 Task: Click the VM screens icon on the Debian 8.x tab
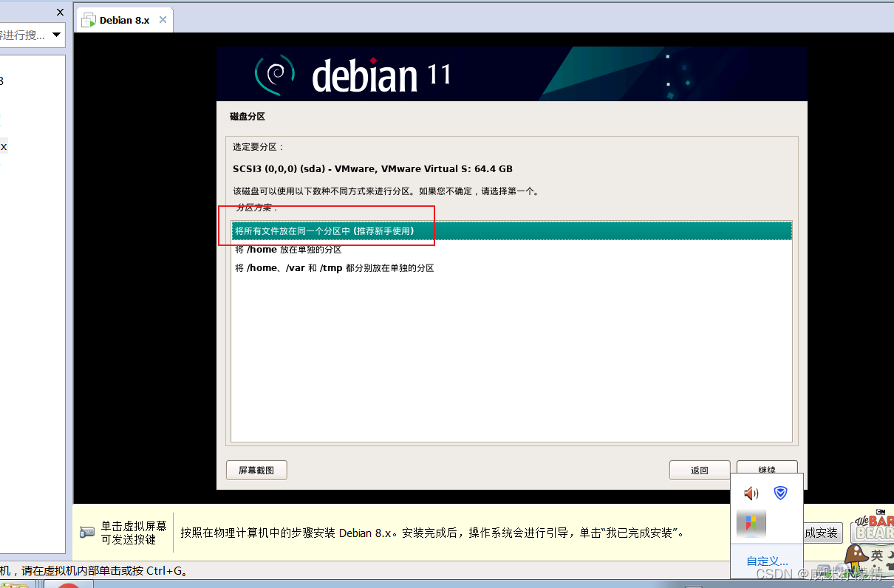(x=89, y=20)
